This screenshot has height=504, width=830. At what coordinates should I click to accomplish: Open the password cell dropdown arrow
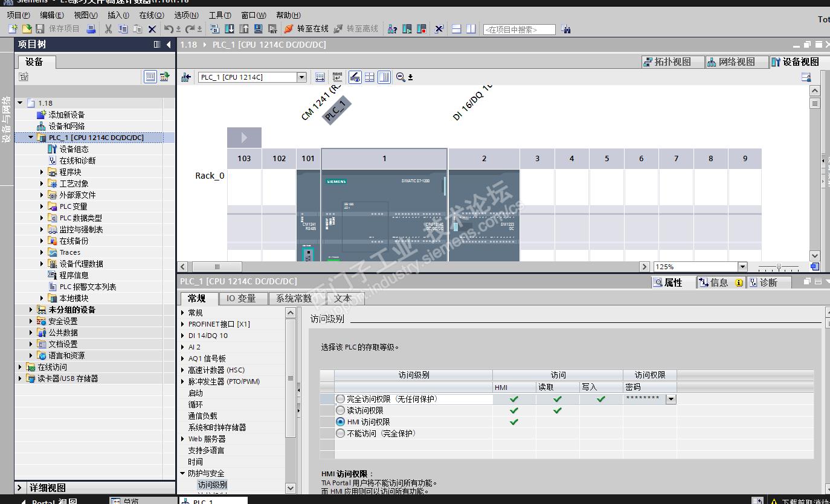(x=671, y=399)
